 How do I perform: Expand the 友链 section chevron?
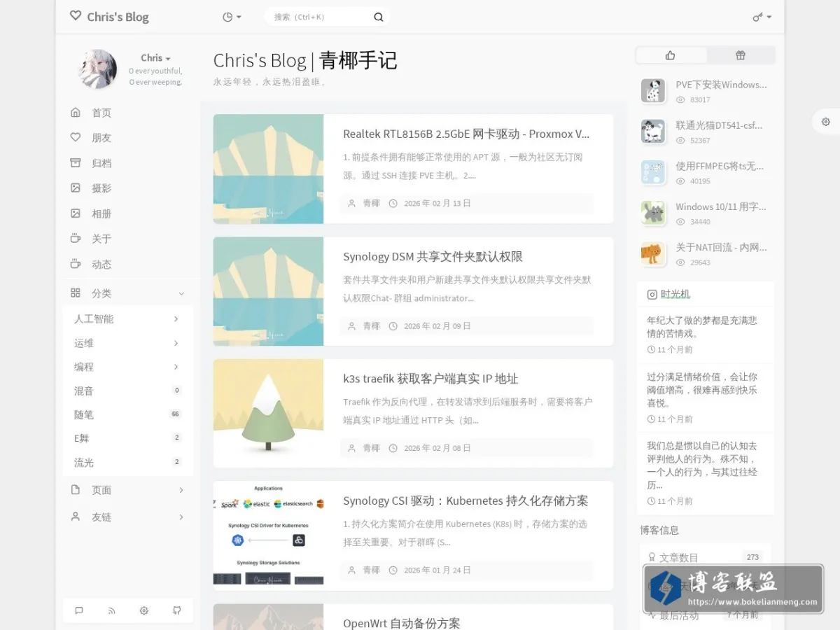point(181,517)
